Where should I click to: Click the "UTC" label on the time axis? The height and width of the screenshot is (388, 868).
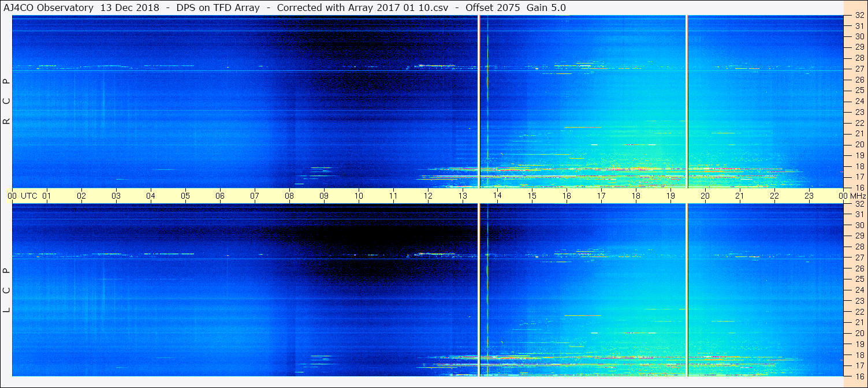pyautogui.click(x=29, y=196)
